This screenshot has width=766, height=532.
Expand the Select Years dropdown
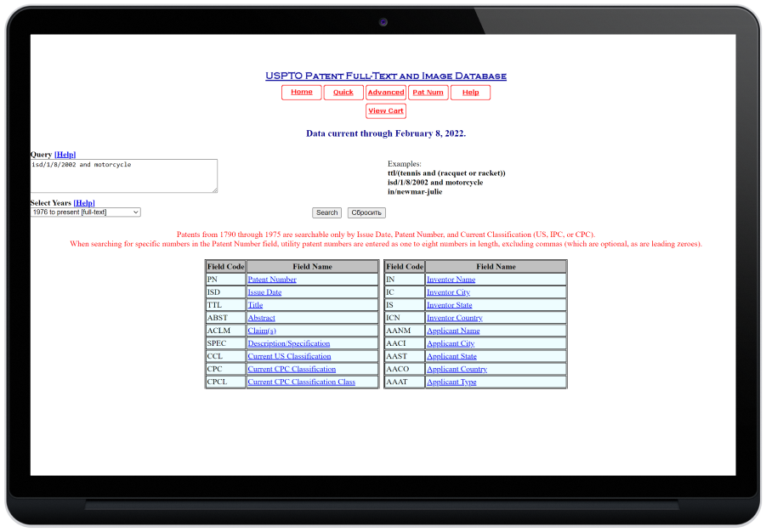[86, 212]
